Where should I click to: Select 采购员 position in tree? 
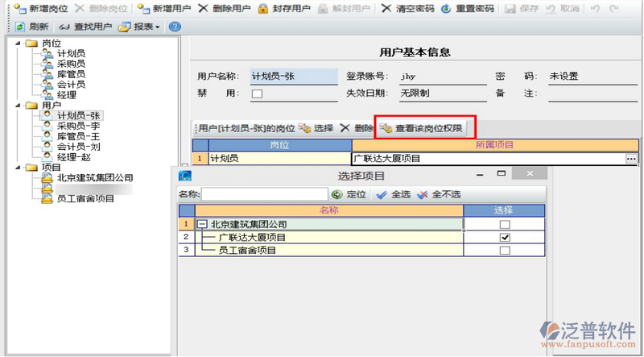71,64
